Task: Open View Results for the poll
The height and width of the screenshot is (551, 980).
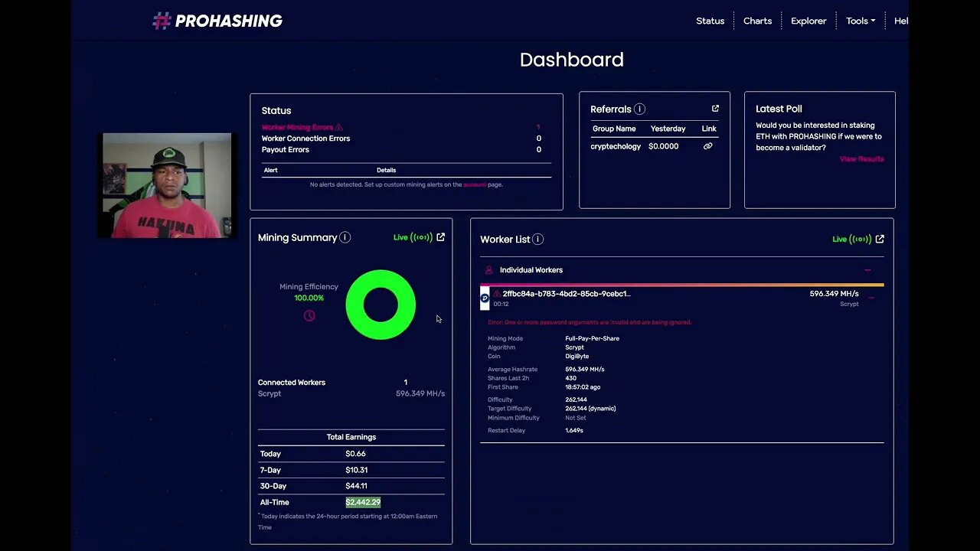Action: [x=861, y=159]
